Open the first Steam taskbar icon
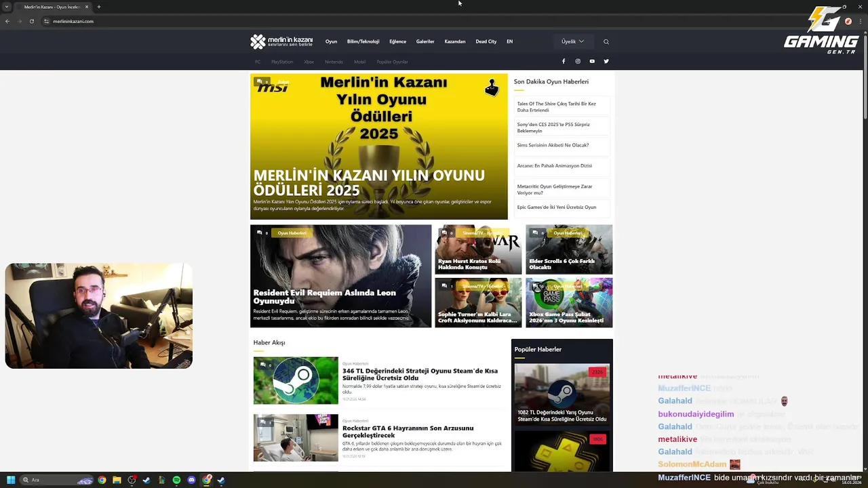 click(146, 480)
